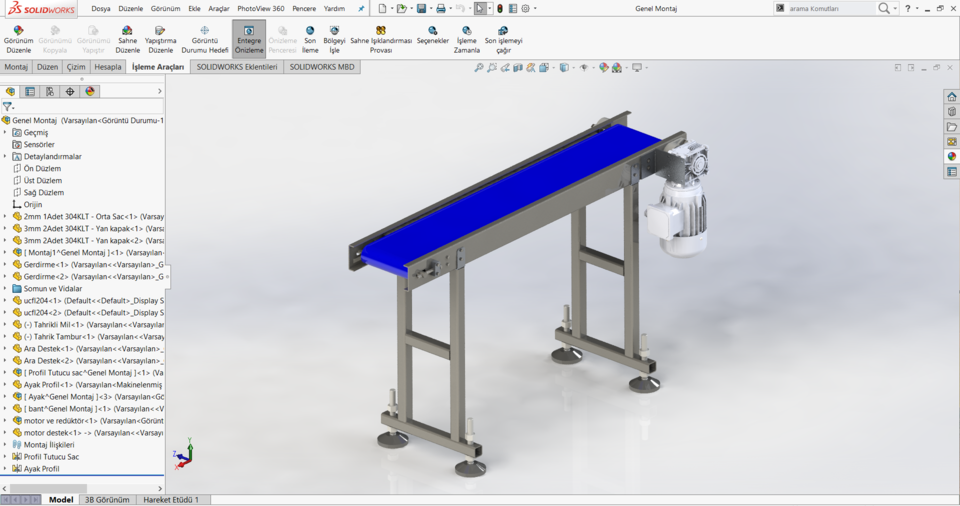
Task: Pin the menu bar with pushpin
Action: [361, 9]
